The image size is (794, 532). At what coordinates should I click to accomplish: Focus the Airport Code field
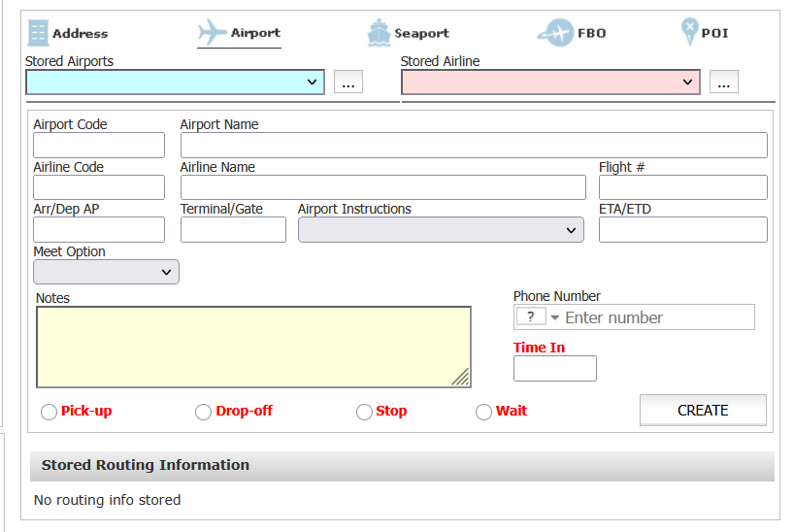(x=99, y=145)
